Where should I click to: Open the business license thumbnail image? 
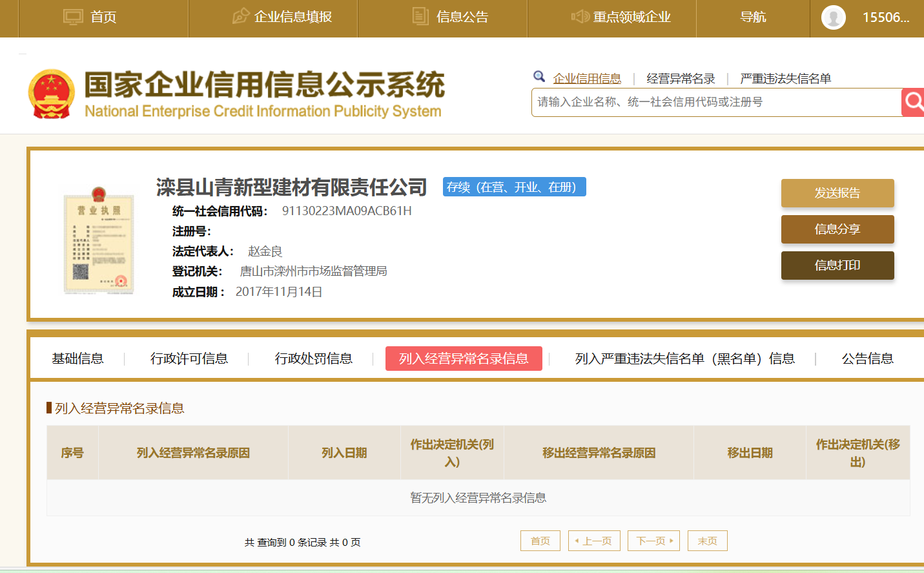click(99, 240)
